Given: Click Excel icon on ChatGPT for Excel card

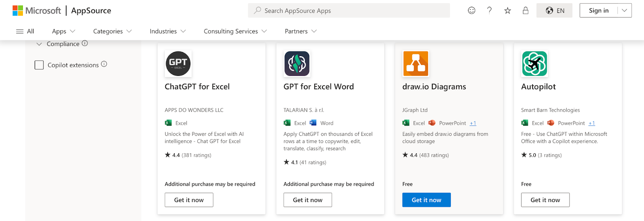Looking at the screenshot, I should (x=168, y=123).
